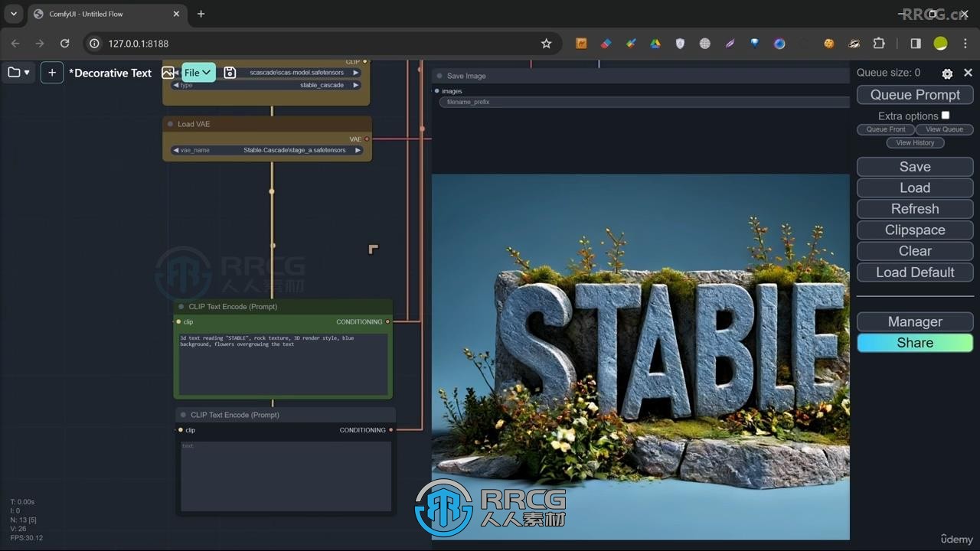Click the Queue Front button
Image resolution: width=980 pixels, height=551 pixels.
point(886,129)
